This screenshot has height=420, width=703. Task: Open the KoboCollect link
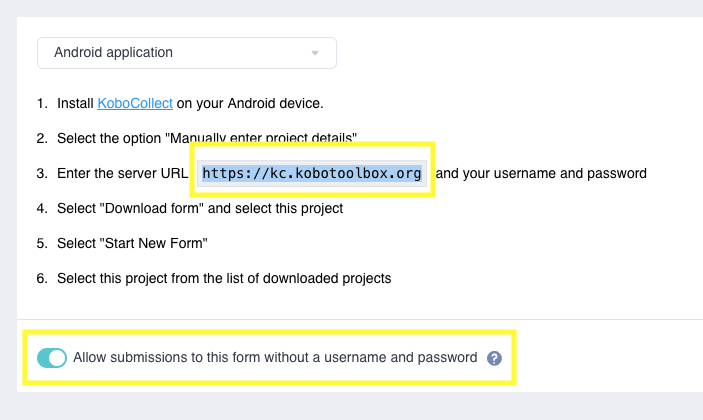pos(135,103)
